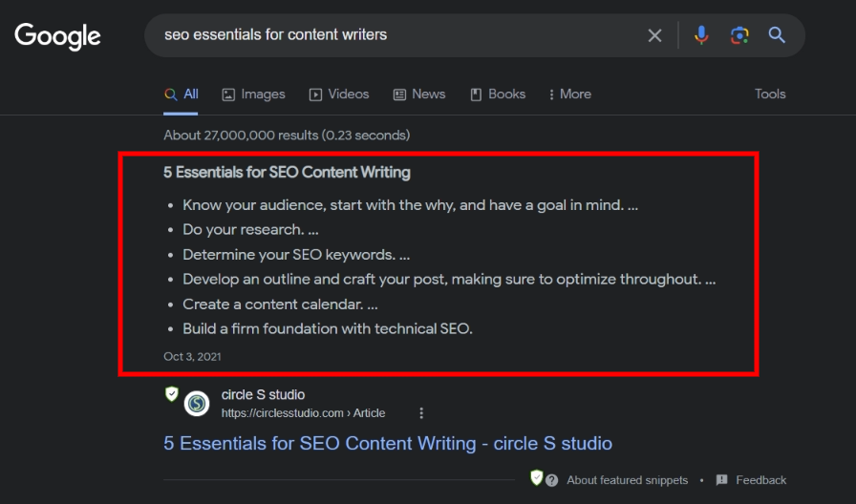
Task: Open the About featured snippets link
Action: click(x=627, y=480)
